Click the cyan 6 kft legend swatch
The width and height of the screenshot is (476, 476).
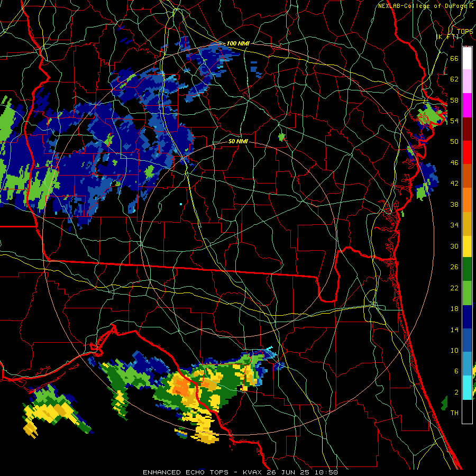pos(467,388)
